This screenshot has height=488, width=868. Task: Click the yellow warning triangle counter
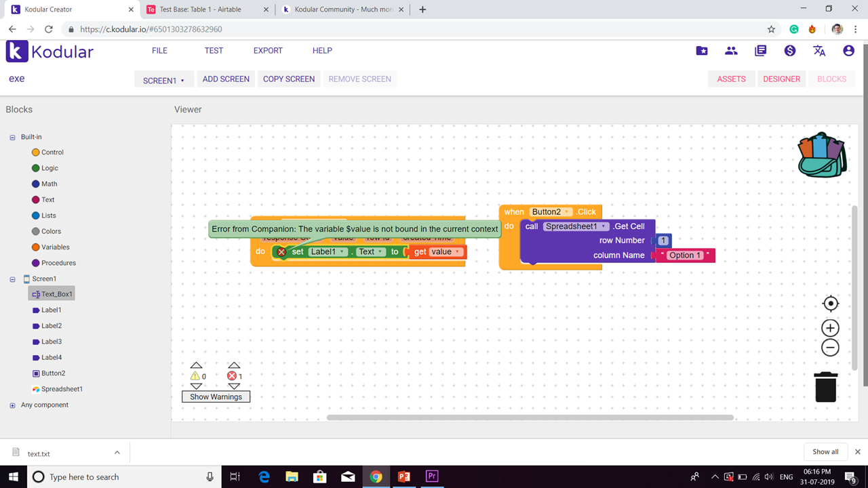pos(195,375)
